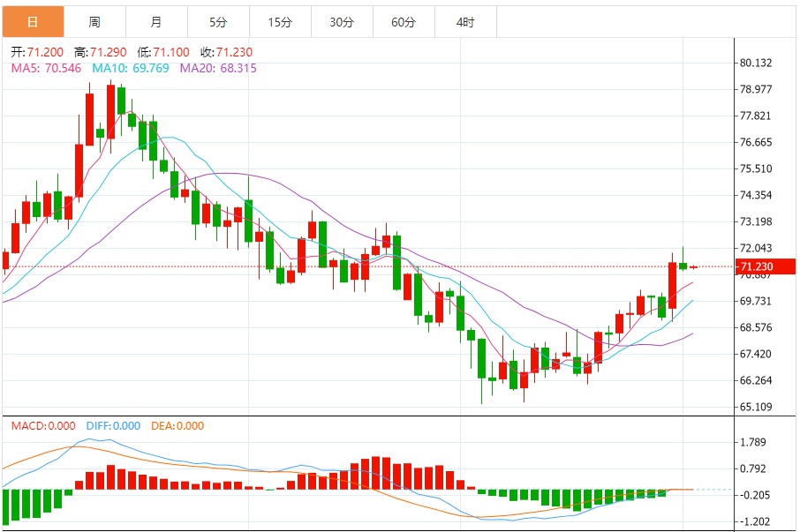The width and height of the screenshot is (800, 532).
Task: Click the -1.202 MACD axis label
Action: pyautogui.click(x=755, y=521)
